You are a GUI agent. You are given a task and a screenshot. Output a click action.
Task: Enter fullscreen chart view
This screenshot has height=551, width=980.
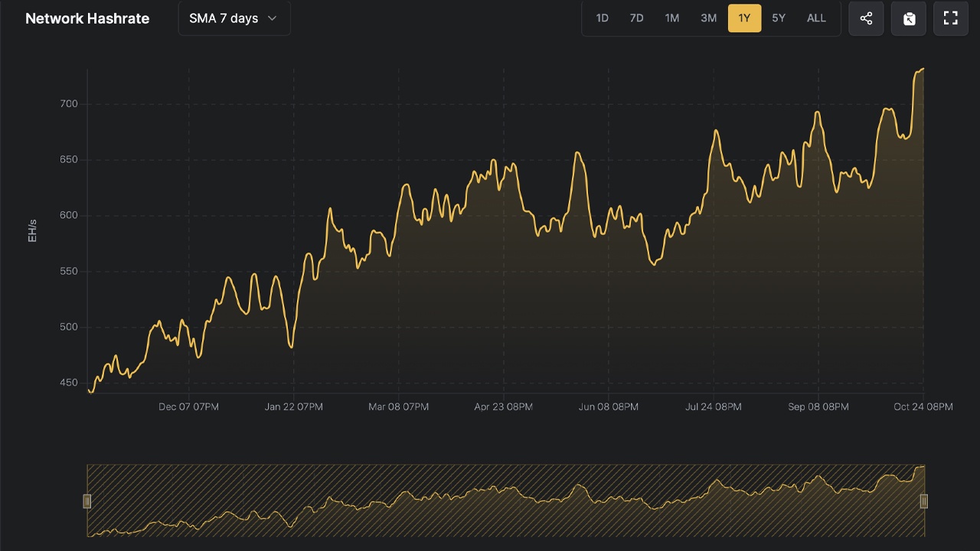(951, 18)
